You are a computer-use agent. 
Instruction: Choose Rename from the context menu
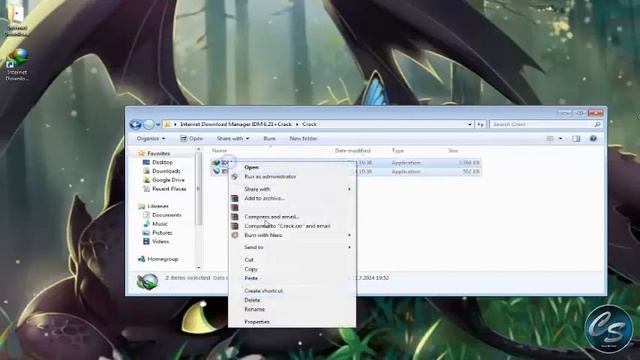(254, 309)
